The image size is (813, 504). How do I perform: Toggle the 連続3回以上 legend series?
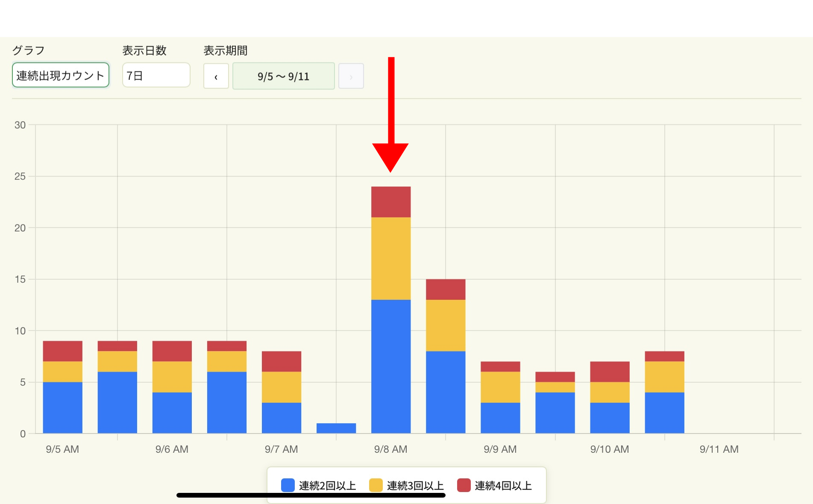(415, 486)
